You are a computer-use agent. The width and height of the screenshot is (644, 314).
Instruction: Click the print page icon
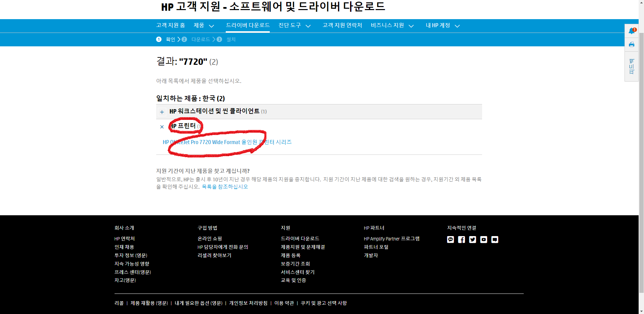tap(632, 44)
